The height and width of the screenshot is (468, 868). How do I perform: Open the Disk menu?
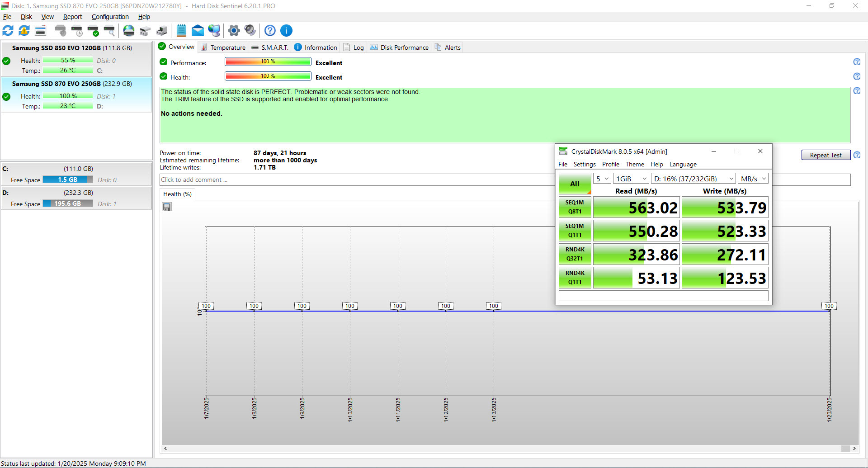27,17
